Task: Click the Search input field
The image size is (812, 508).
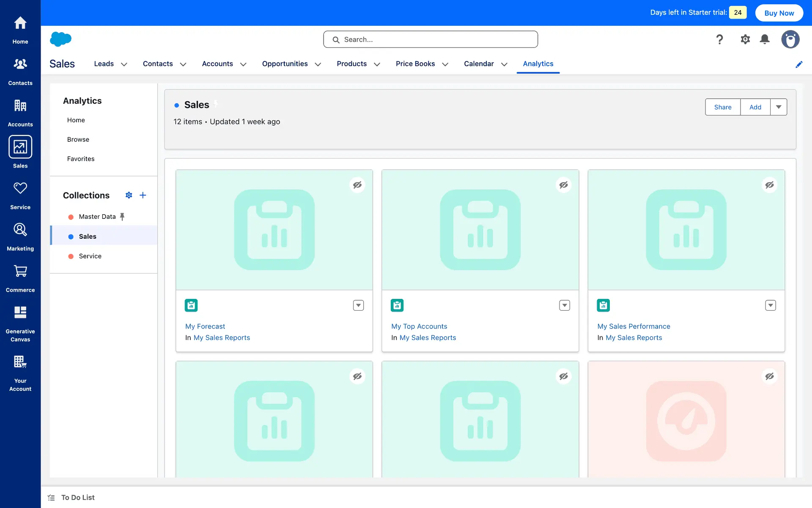Action: 431,39
